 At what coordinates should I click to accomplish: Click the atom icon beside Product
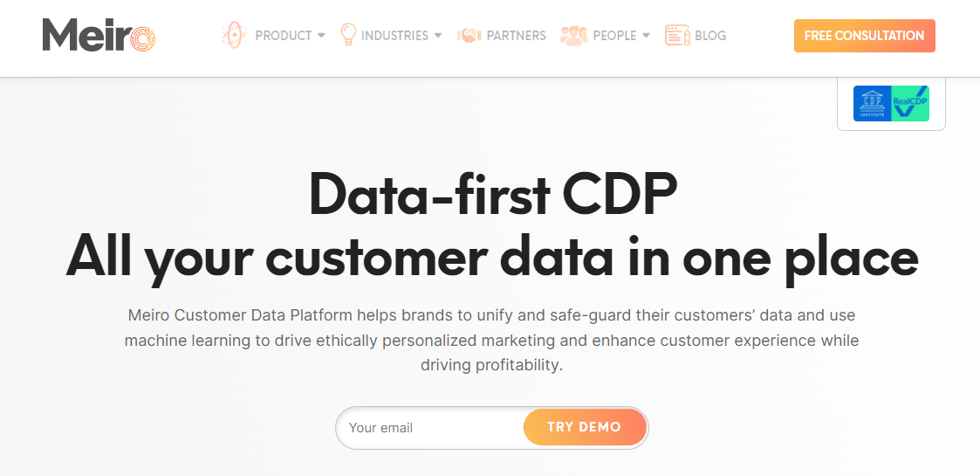[x=235, y=35]
